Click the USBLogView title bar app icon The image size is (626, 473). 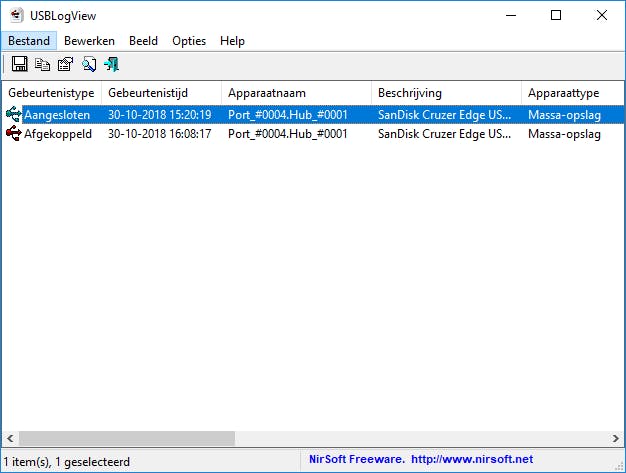point(17,15)
